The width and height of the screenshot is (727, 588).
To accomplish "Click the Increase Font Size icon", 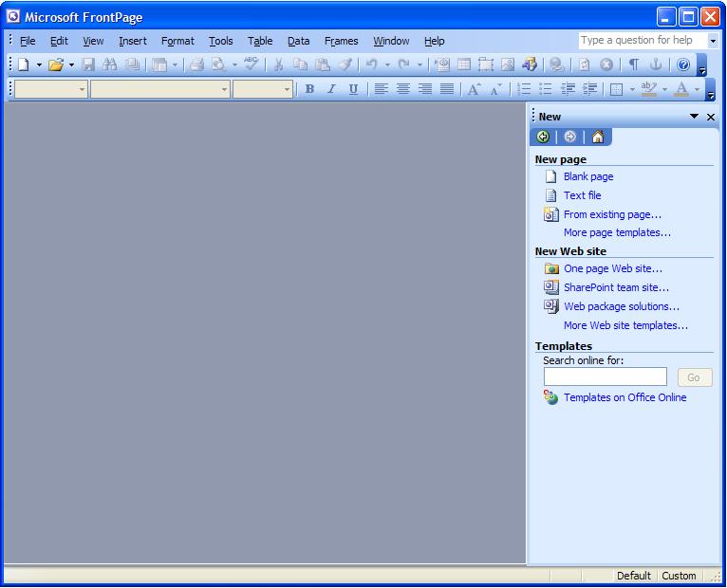I will click(474, 89).
